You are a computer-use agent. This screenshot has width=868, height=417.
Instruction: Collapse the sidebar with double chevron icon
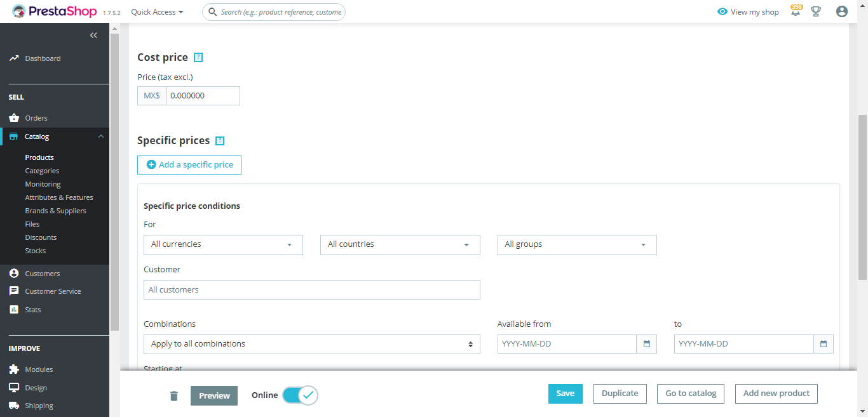[93, 36]
